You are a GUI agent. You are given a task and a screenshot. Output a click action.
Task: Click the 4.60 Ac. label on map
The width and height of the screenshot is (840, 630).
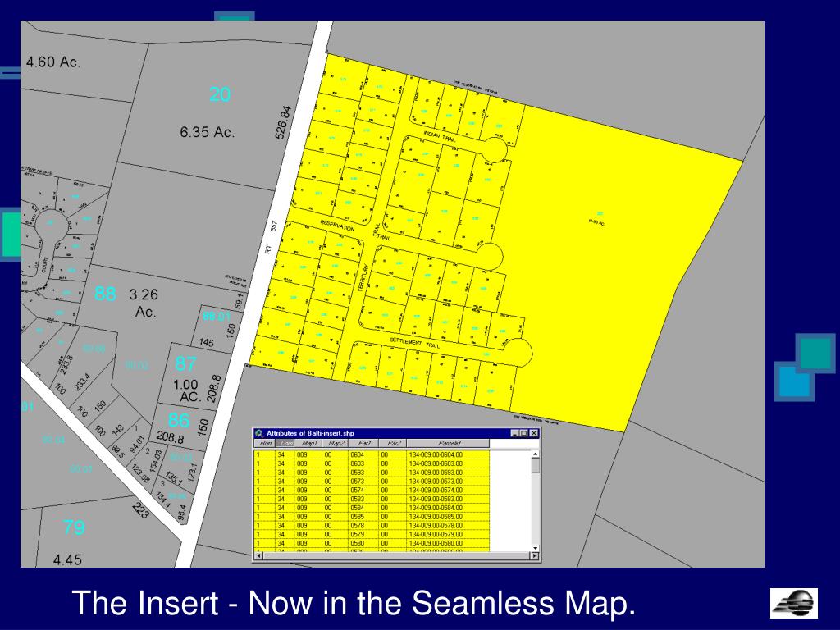coord(53,62)
